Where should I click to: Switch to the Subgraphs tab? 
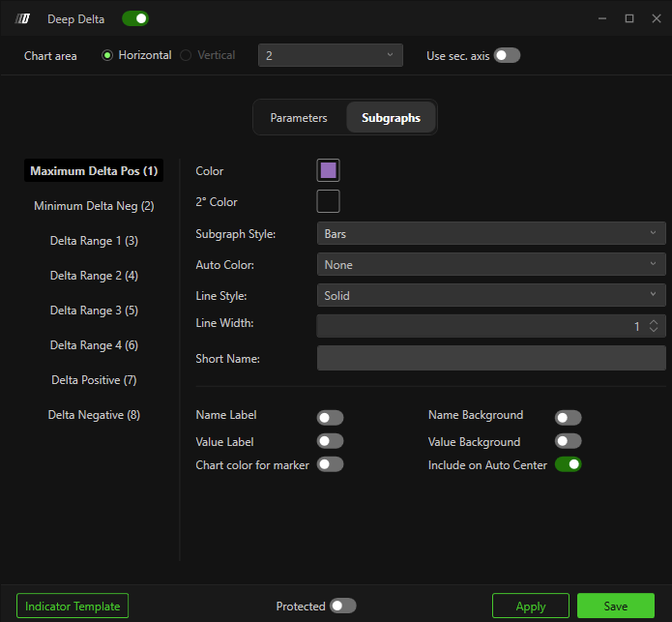tap(391, 118)
